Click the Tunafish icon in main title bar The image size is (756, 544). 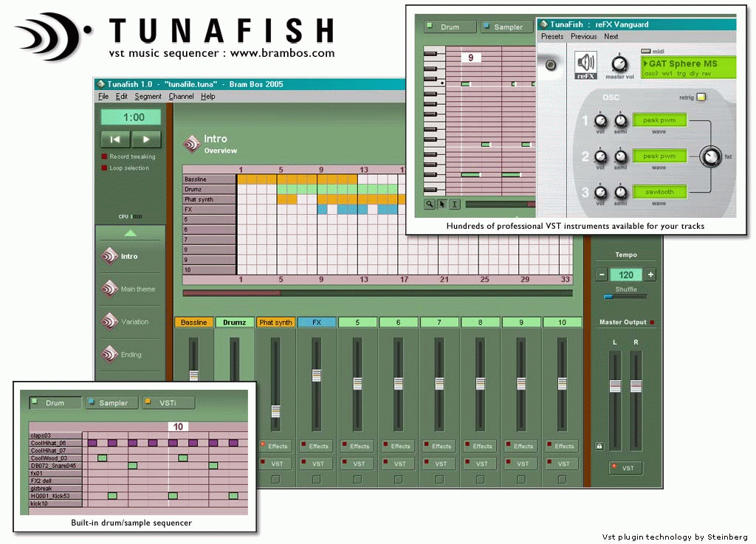pos(100,84)
